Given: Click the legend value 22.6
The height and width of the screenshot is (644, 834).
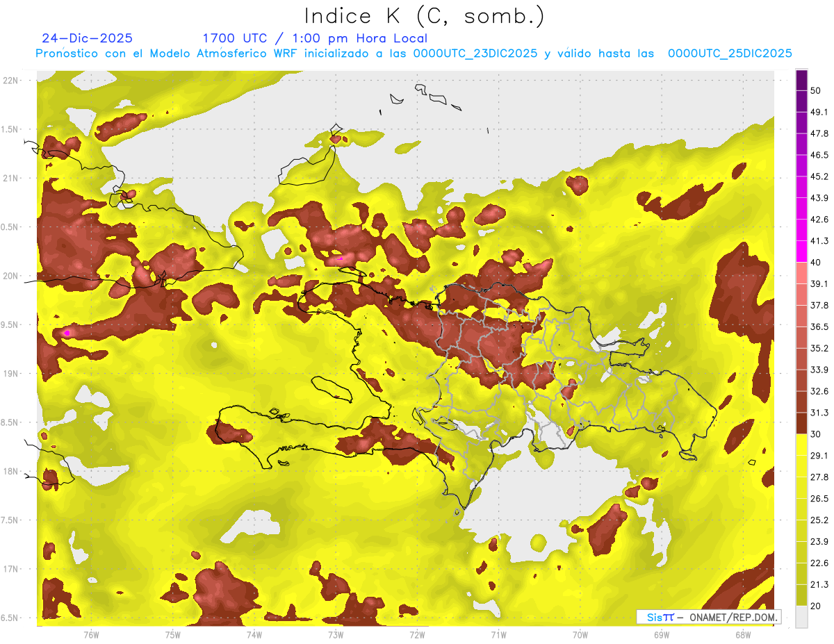Looking at the screenshot, I should [819, 563].
